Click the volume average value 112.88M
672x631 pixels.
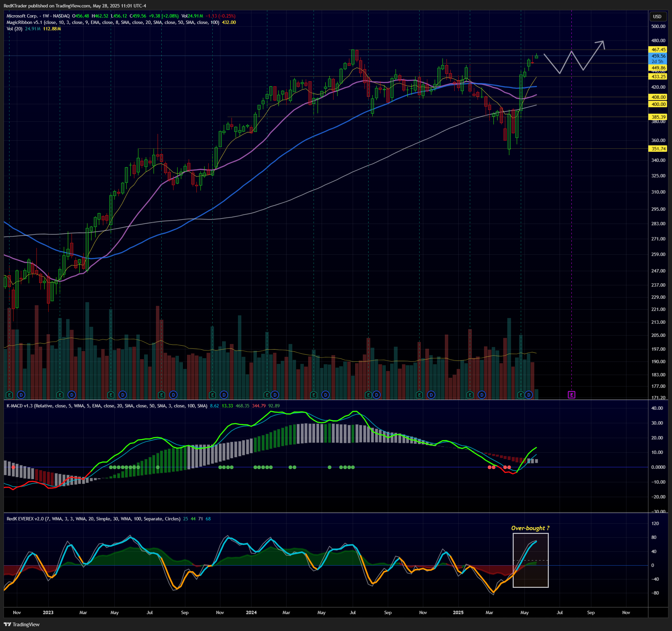[x=52, y=29]
